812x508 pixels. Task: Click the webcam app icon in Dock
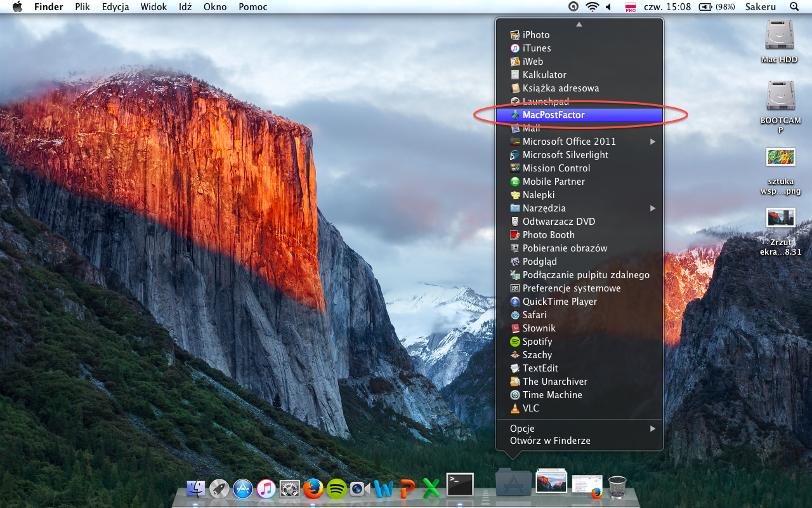360,488
